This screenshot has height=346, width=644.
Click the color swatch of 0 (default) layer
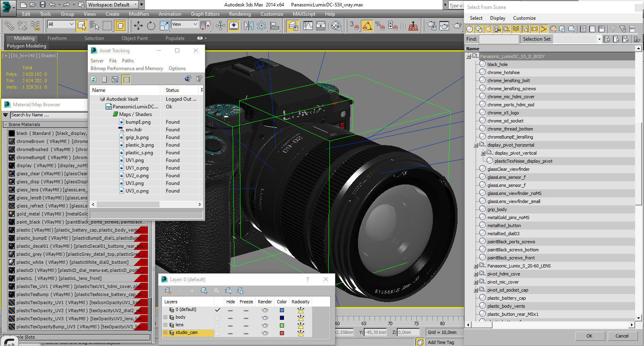282,310
